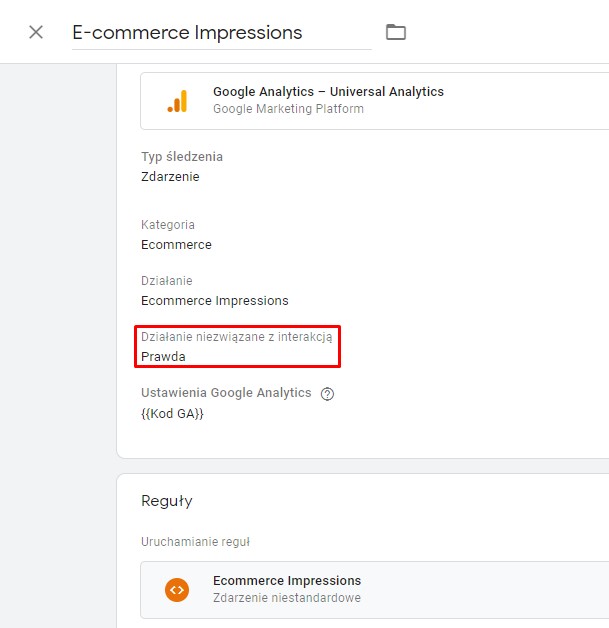This screenshot has height=628, width=609.
Task: Close the E-commerce Impressions tag editor
Action: tap(36, 32)
